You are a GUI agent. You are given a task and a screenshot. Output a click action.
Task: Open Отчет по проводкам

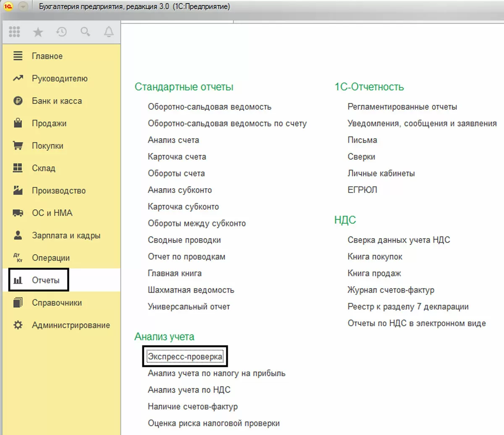pyautogui.click(x=186, y=257)
